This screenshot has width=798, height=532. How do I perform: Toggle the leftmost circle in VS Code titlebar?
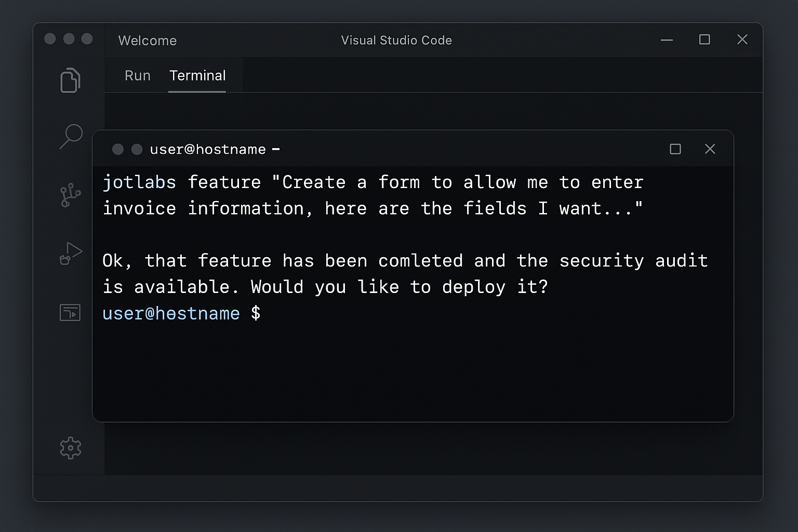[x=50, y=38]
